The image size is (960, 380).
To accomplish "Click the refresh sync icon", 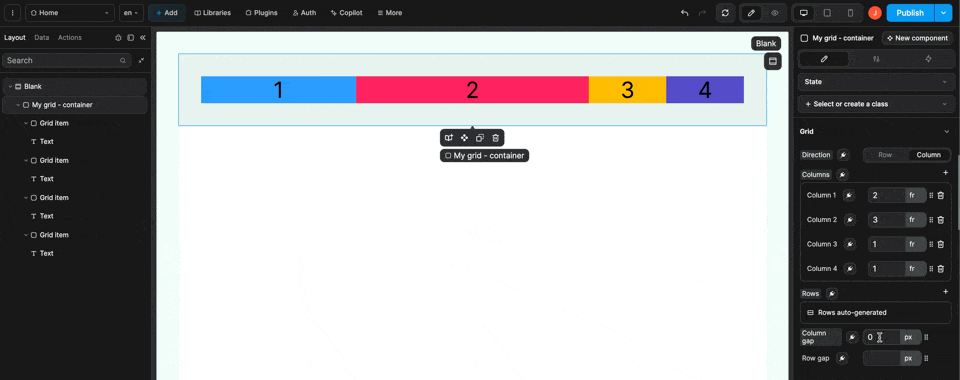I will point(726,13).
